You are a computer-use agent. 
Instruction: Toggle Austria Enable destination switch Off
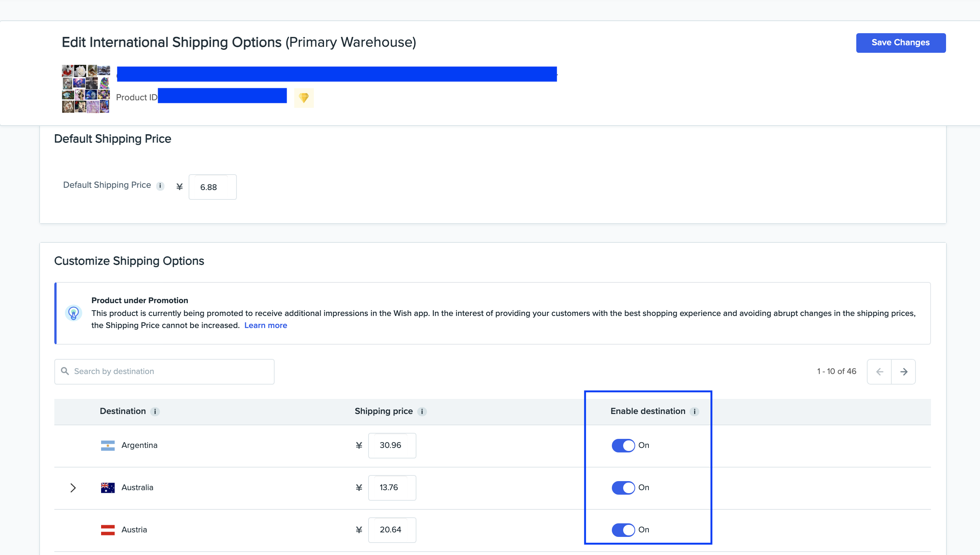623,529
